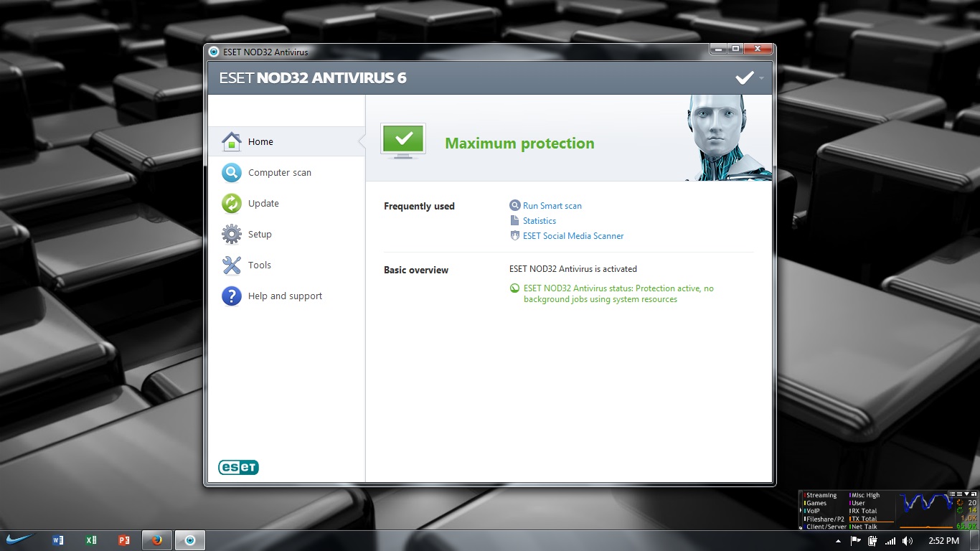Click the power plug tray icon
The width and height of the screenshot is (980, 551).
click(872, 541)
